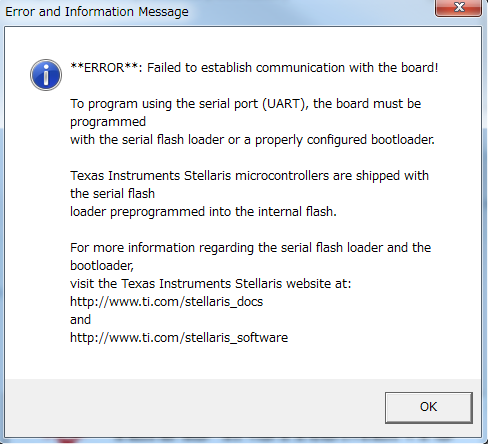Click the blue information icon
This screenshot has height=444, width=488.
(46, 75)
